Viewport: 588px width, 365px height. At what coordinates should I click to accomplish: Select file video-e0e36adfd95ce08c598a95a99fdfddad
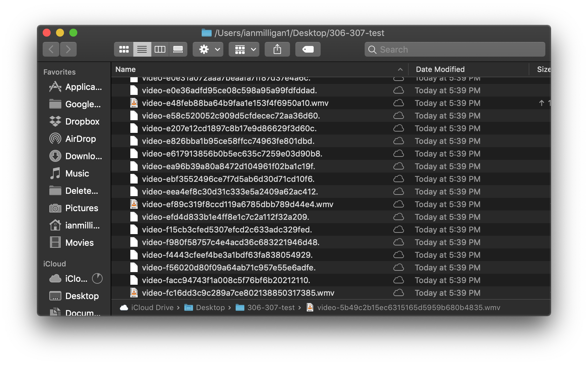[331, 90]
